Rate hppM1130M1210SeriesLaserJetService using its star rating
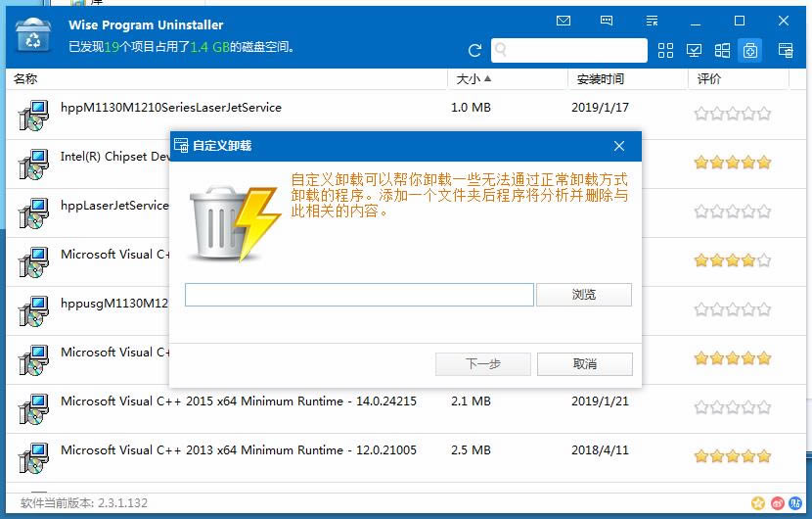This screenshot has width=812, height=519. [732, 114]
